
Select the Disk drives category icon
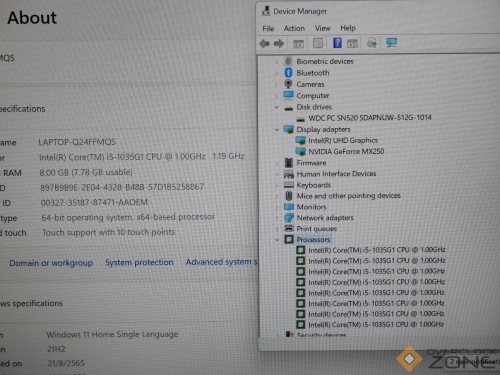(x=289, y=108)
